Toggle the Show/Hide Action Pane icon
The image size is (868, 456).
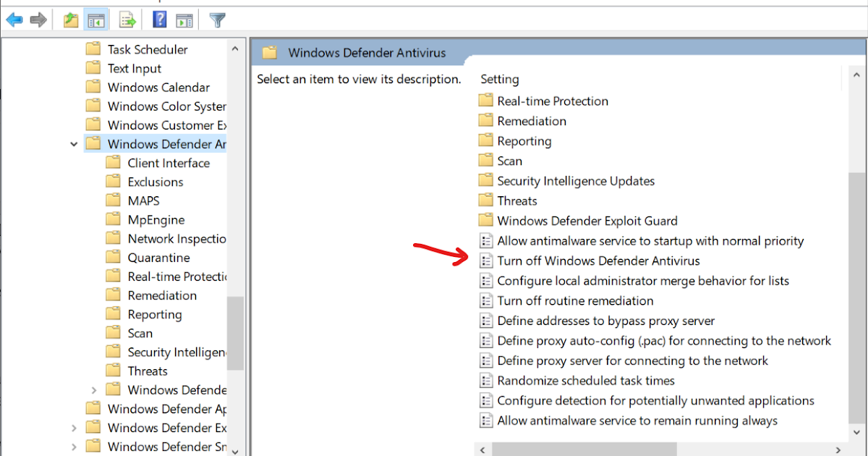[184, 20]
